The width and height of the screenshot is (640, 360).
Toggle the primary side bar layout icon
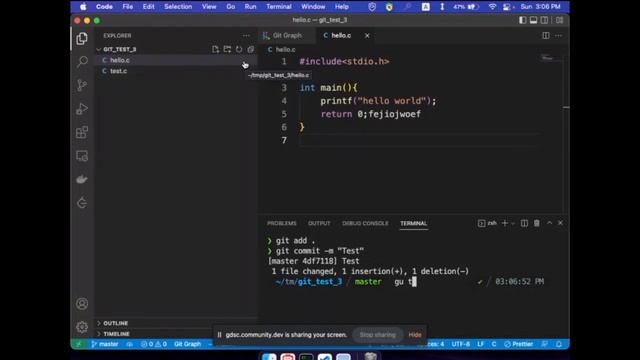pos(522,20)
